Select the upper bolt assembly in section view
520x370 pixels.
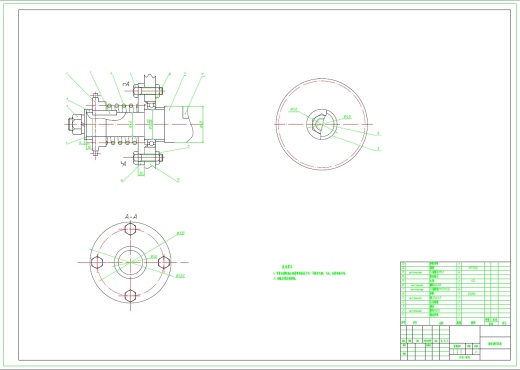(148, 90)
